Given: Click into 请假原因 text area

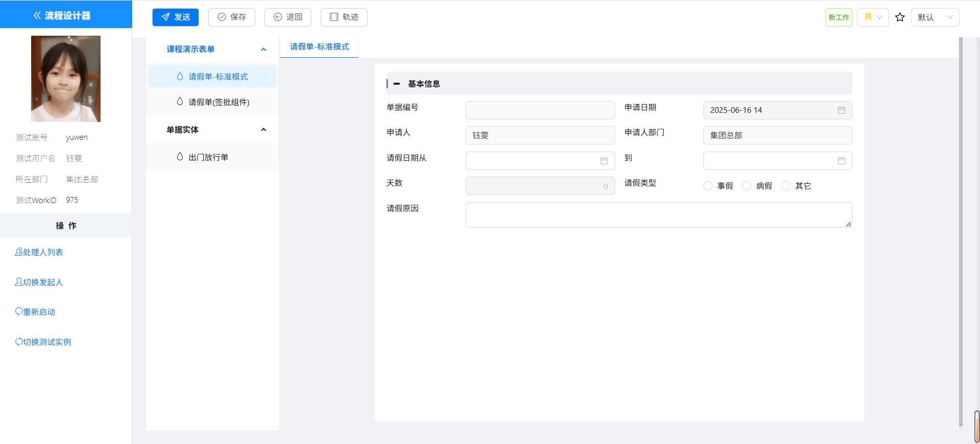Looking at the screenshot, I should coord(658,215).
